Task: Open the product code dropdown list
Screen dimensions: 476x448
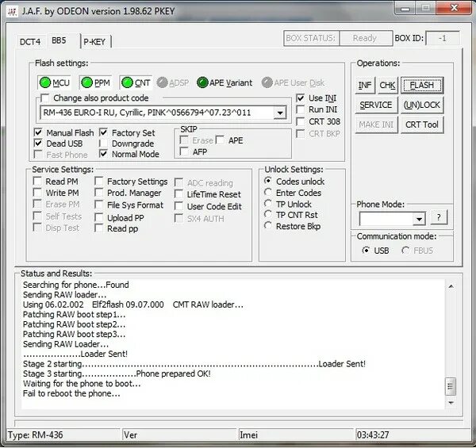Action: [280, 113]
